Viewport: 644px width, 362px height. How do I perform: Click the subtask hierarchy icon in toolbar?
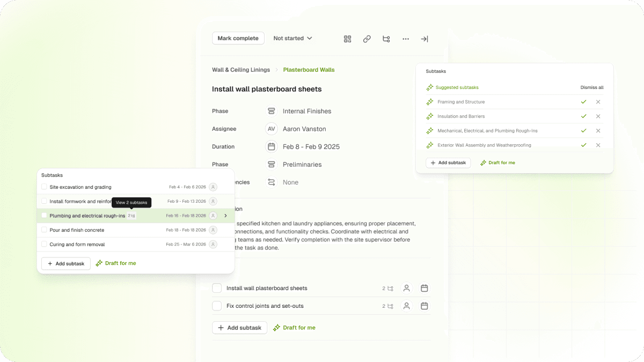click(386, 39)
